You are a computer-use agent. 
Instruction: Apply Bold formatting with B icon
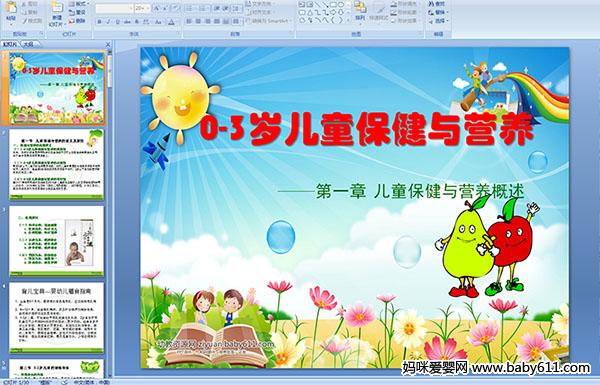click(x=99, y=22)
